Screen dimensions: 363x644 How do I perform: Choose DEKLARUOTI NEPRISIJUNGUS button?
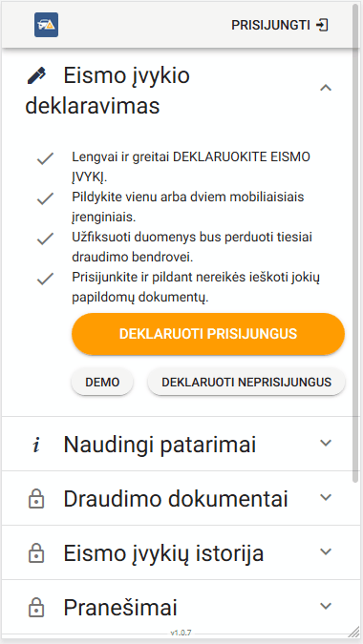click(x=246, y=382)
